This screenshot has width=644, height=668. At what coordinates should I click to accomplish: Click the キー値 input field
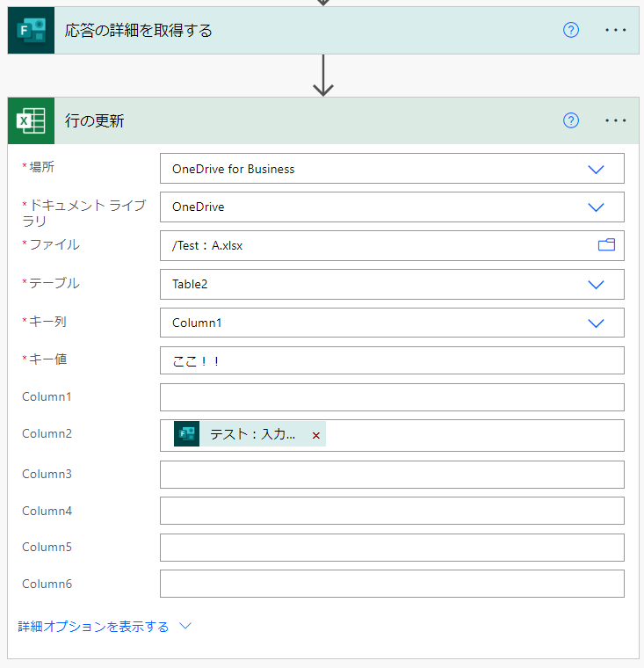point(391,360)
